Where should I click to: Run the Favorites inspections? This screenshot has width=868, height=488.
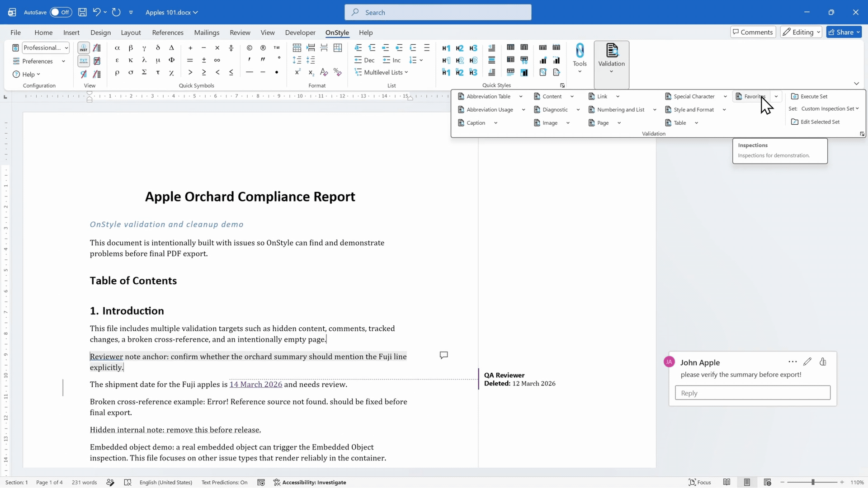752,96
